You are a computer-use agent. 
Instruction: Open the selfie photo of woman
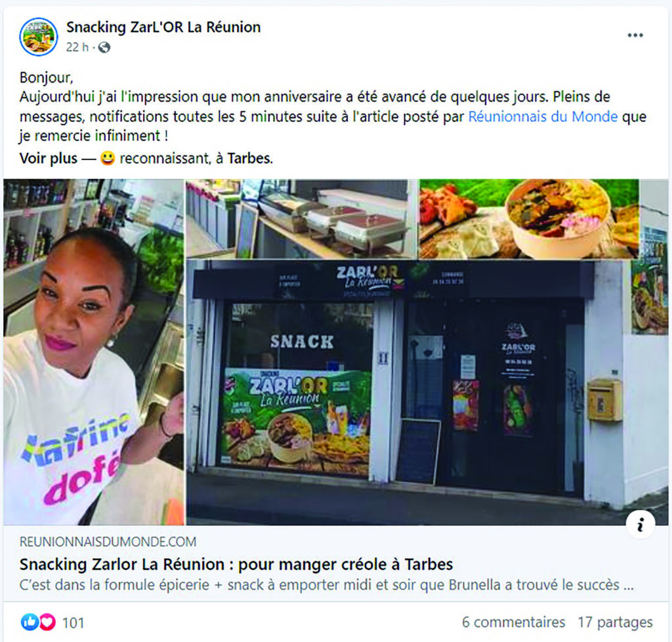point(94,352)
